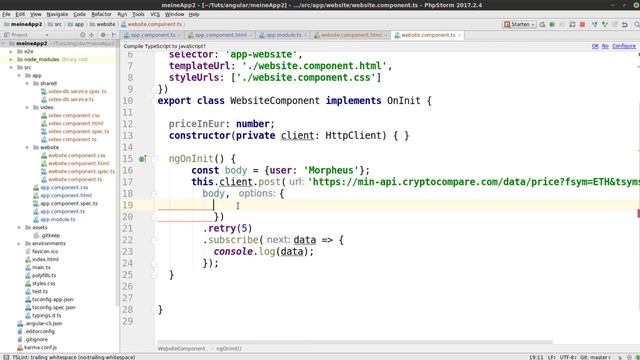
Task: Click the ngOnInit() breadcrumb at editor bottom
Action: pyautogui.click(x=229, y=349)
